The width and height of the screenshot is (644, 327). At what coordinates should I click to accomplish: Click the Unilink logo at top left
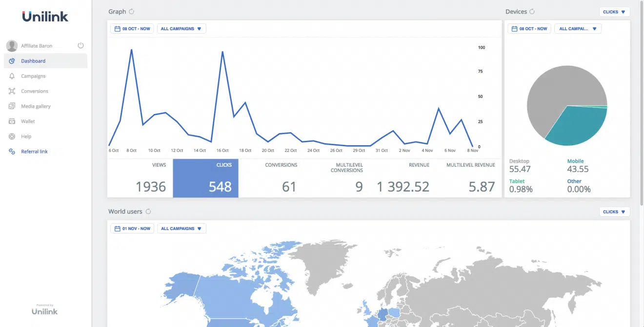(x=45, y=17)
